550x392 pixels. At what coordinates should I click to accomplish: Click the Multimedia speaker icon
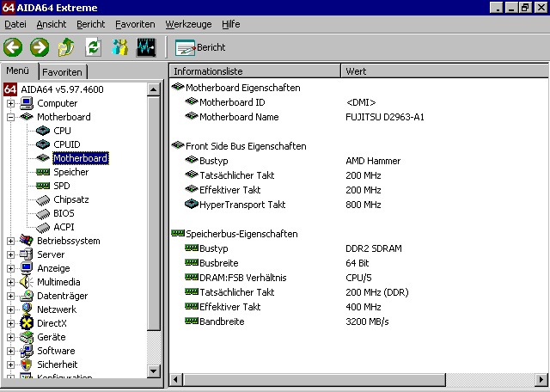click(27, 282)
